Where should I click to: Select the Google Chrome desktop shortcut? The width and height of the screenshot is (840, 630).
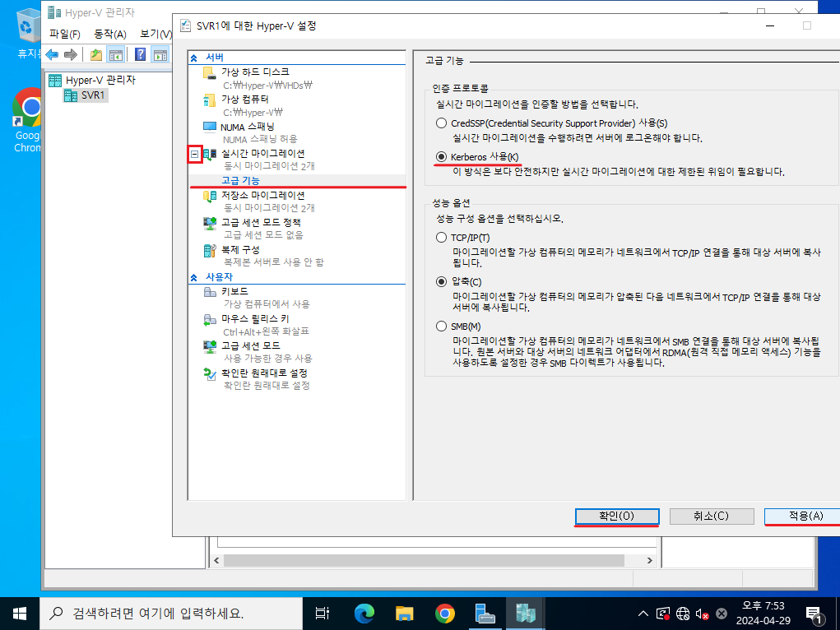pos(28,121)
